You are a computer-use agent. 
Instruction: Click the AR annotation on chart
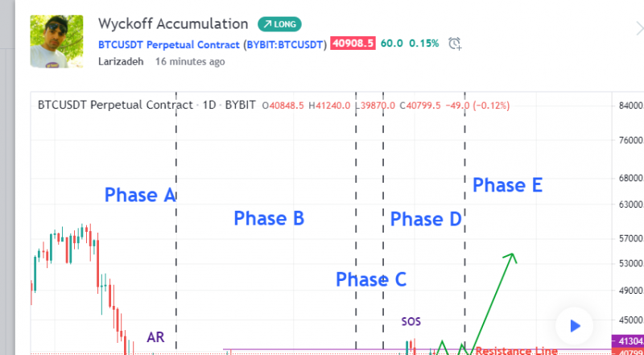(x=155, y=337)
